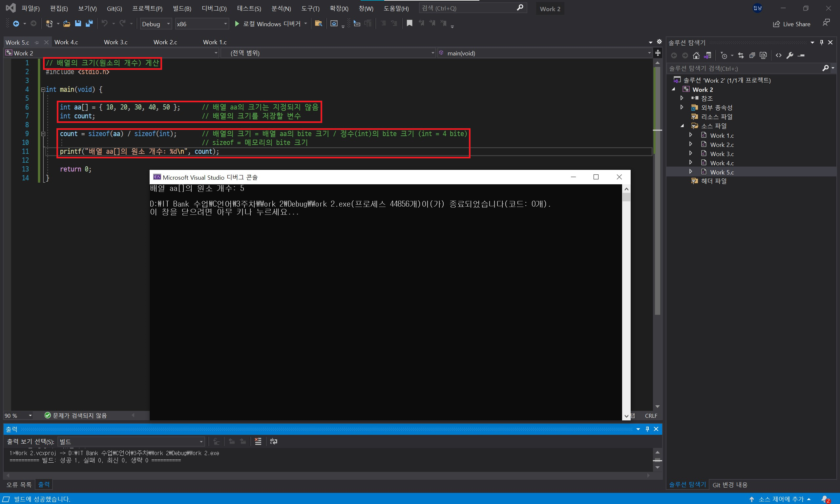Toggle word wrap in Output panel

[x=274, y=441]
